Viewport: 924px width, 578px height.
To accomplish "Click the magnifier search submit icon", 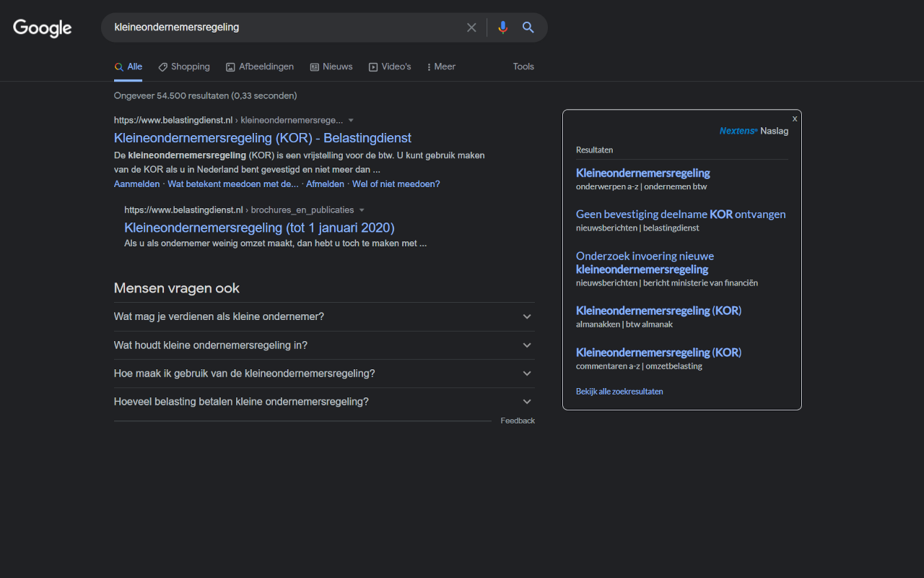I will point(528,27).
